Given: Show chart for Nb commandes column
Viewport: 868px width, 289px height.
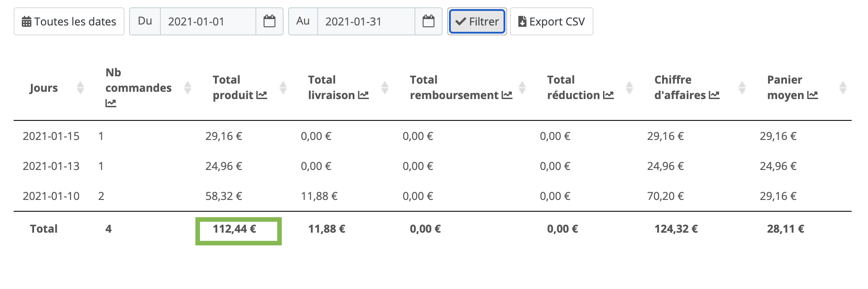Looking at the screenshot, I should (x=111, y=104).
